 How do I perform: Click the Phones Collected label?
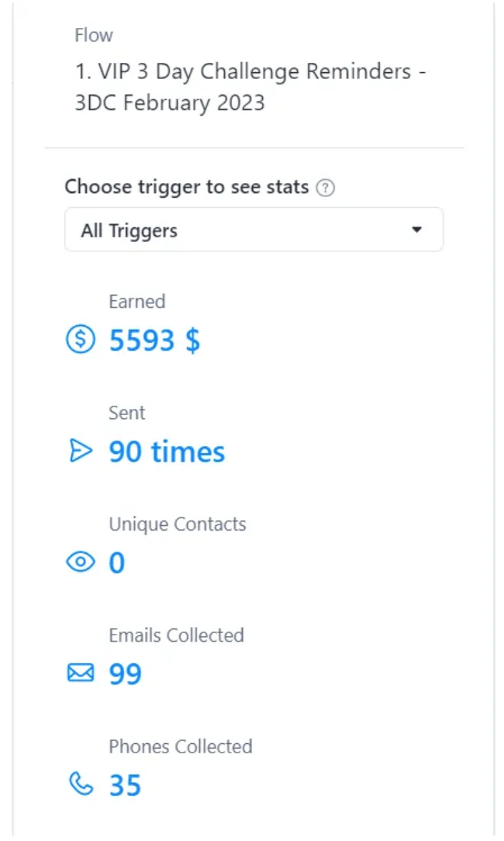pos(180,746)
